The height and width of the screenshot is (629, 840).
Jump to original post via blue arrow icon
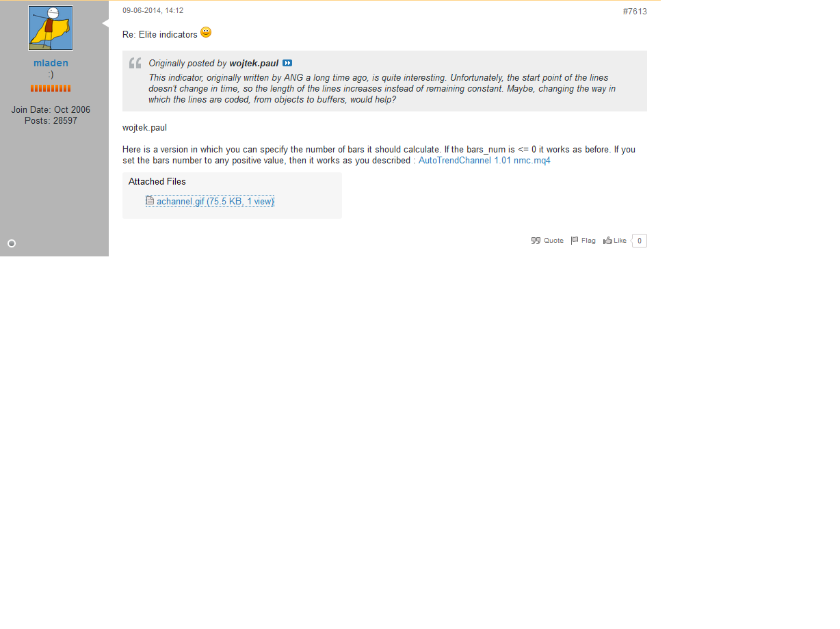(x=287, y=63)
